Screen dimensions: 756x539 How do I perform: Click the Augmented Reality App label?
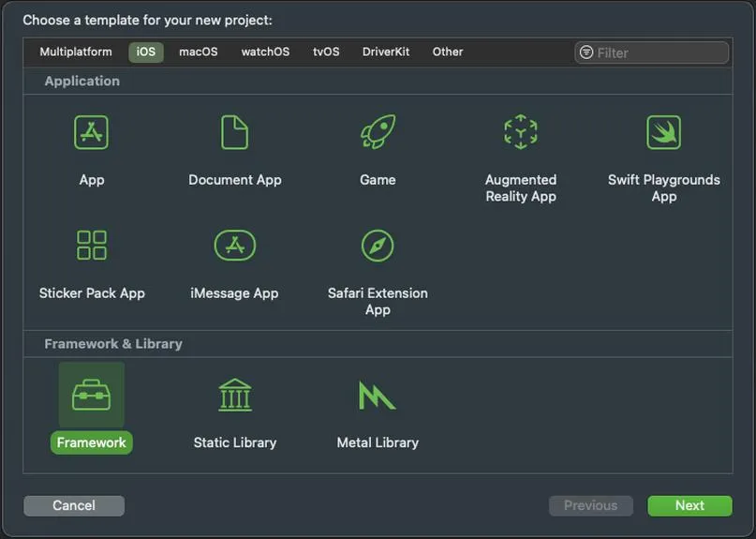click(x=521, y=188)
